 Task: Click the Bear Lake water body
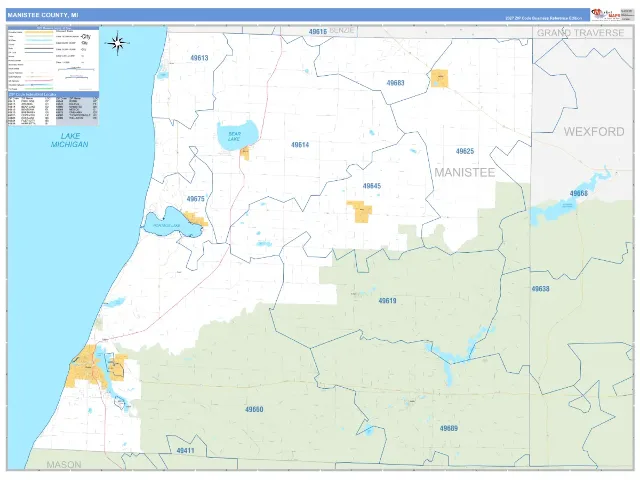pos(236,135)
